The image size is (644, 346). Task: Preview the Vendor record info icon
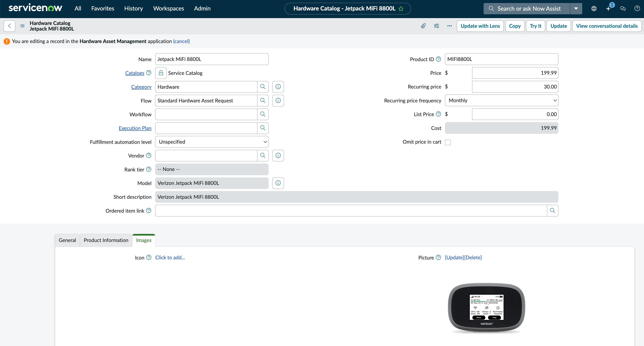pyautogui.click(x=278, y=155)
